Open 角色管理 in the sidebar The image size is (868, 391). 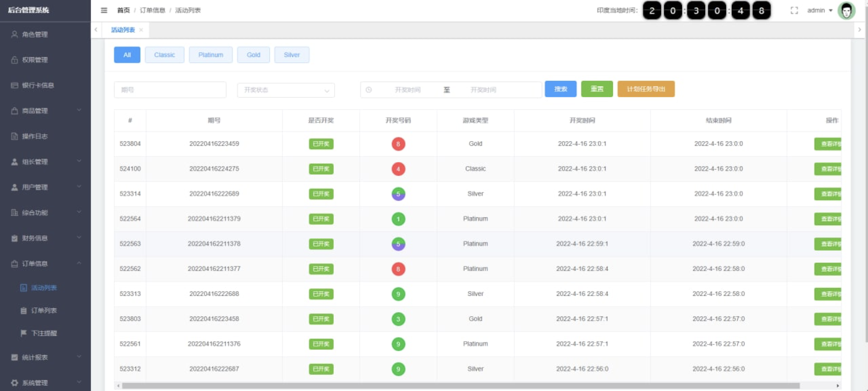(x=35, y=34)
